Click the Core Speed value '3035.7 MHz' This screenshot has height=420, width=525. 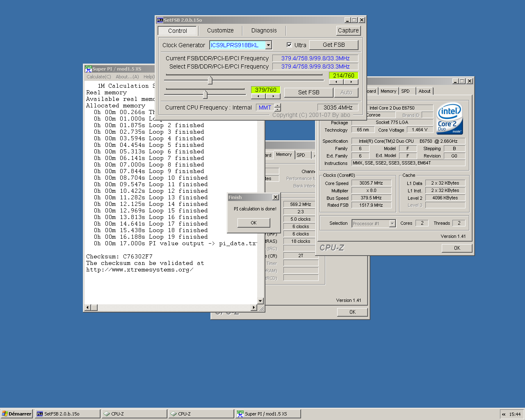pos(371,183)
